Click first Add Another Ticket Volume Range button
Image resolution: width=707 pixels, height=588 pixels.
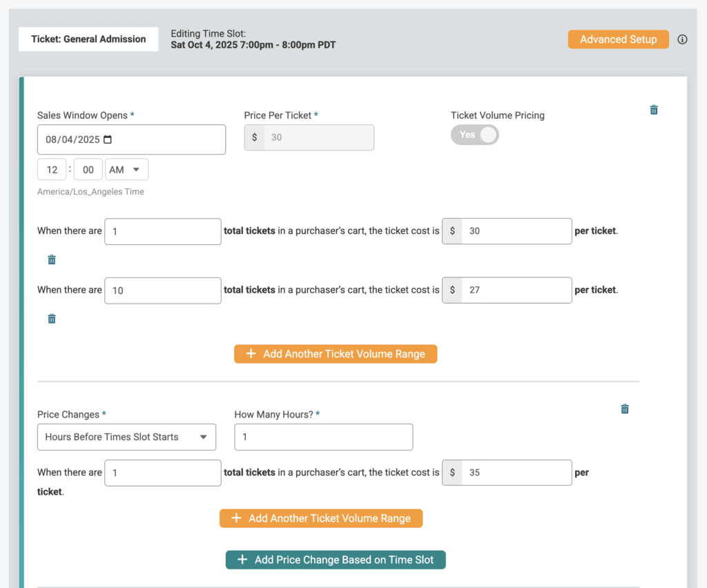(x=336, y=354)
